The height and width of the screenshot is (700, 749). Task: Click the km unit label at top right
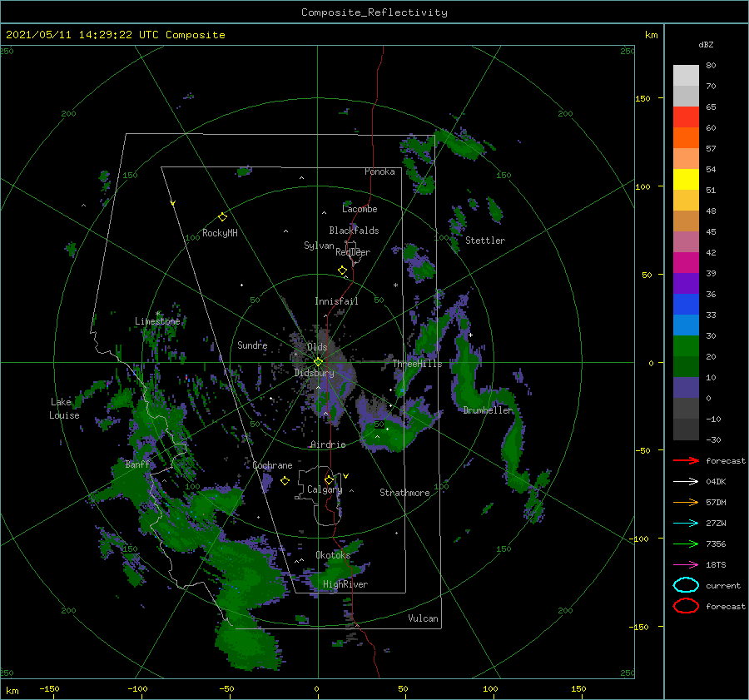[651, 35]
